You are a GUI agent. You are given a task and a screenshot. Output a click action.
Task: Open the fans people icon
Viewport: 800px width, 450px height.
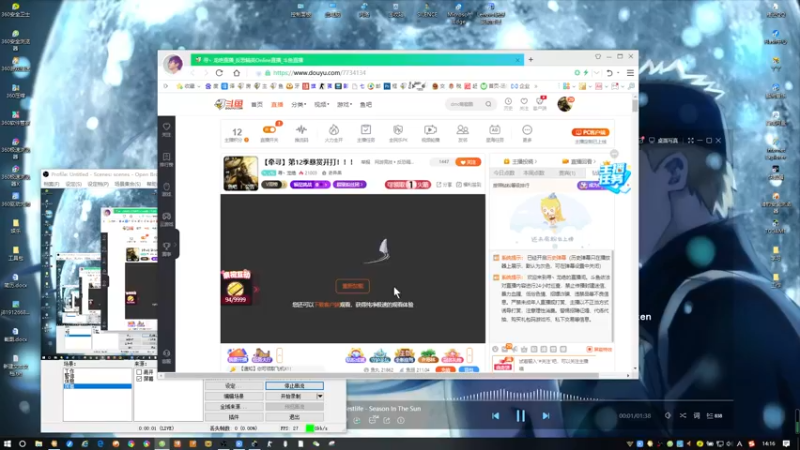pos(462,130)
